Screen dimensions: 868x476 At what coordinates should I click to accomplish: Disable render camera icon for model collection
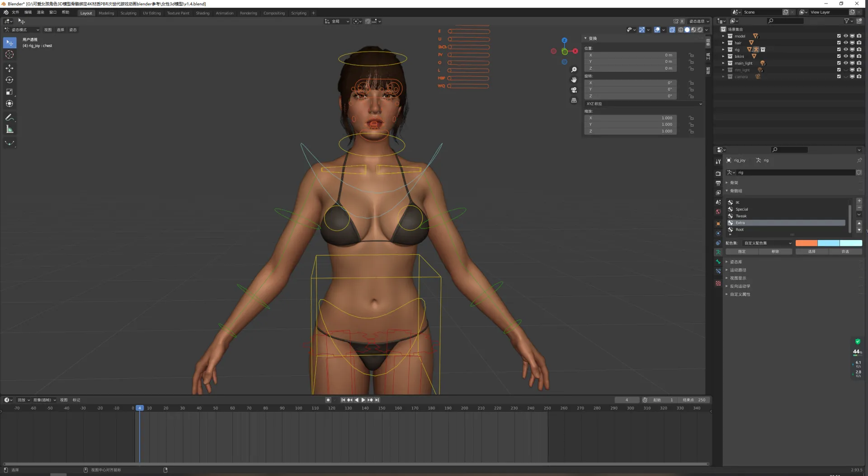coord(859,36)
